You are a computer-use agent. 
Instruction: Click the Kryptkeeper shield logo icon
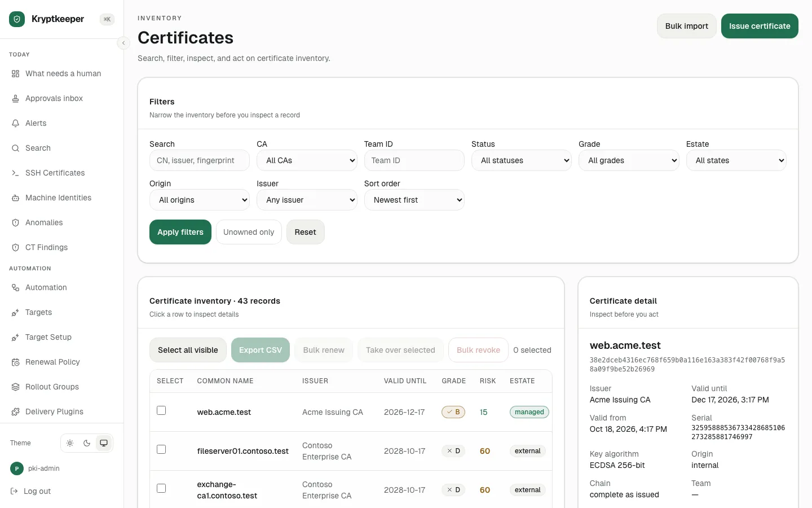[17, 19]
